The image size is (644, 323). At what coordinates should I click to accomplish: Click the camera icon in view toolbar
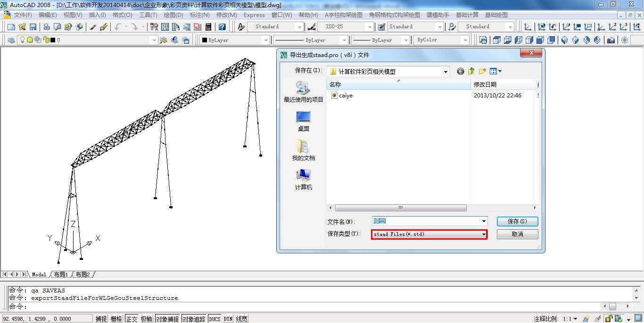click(611, 40)
